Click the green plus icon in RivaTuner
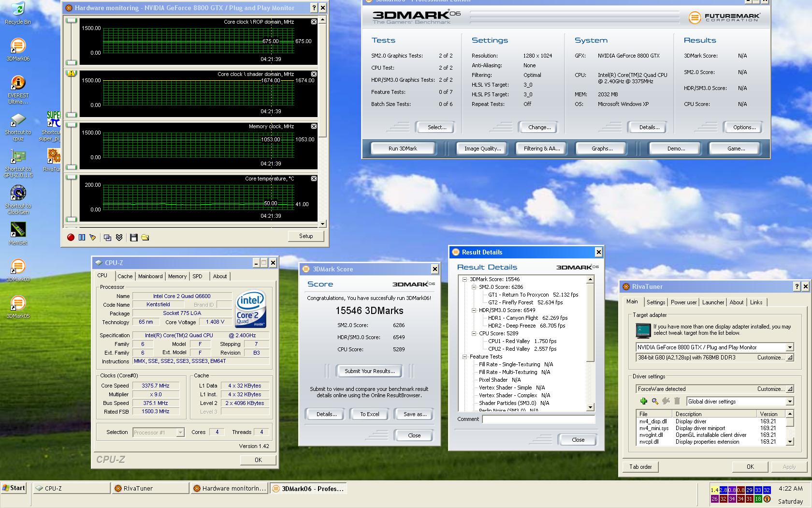This screenshot has width=812, height=508. click(x=643, y=401)
